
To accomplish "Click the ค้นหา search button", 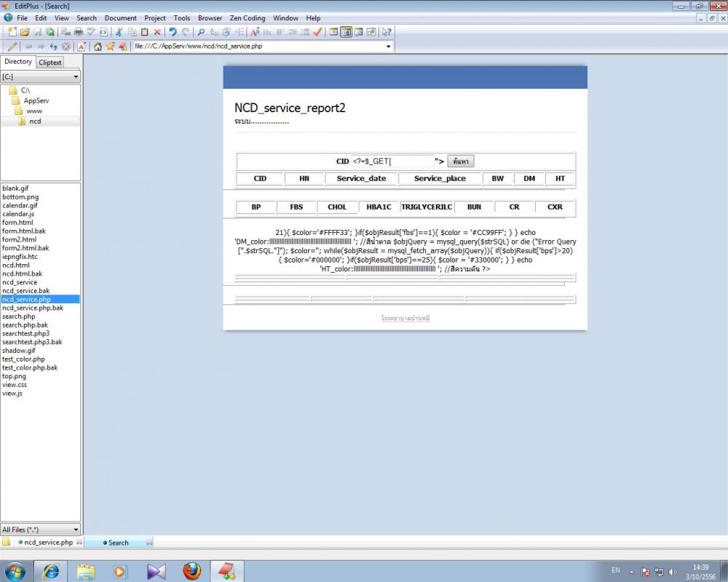I will click(x=461, y=162).
